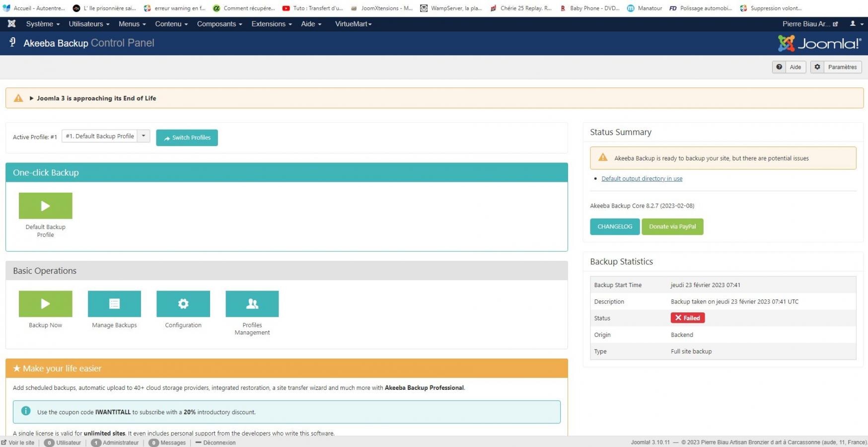Click the Messages count badge in footer
The image size is (868, 447).
[154, 443]
